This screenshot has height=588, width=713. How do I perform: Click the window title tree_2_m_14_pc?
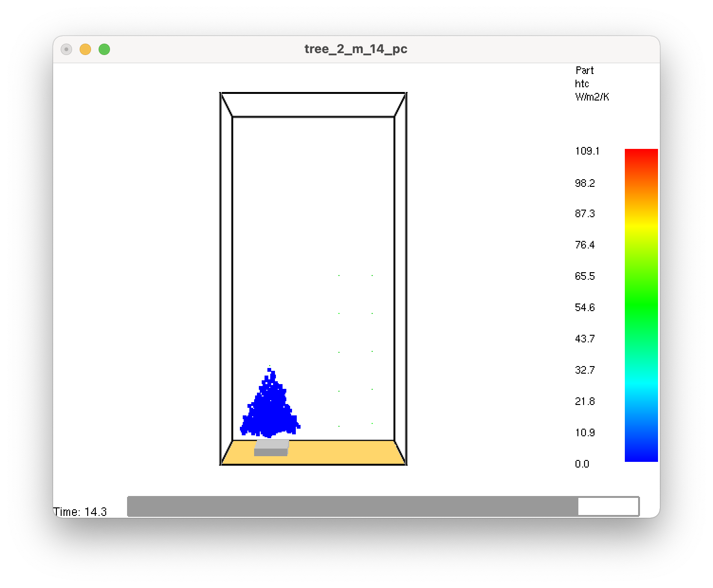tap(356, 49)
